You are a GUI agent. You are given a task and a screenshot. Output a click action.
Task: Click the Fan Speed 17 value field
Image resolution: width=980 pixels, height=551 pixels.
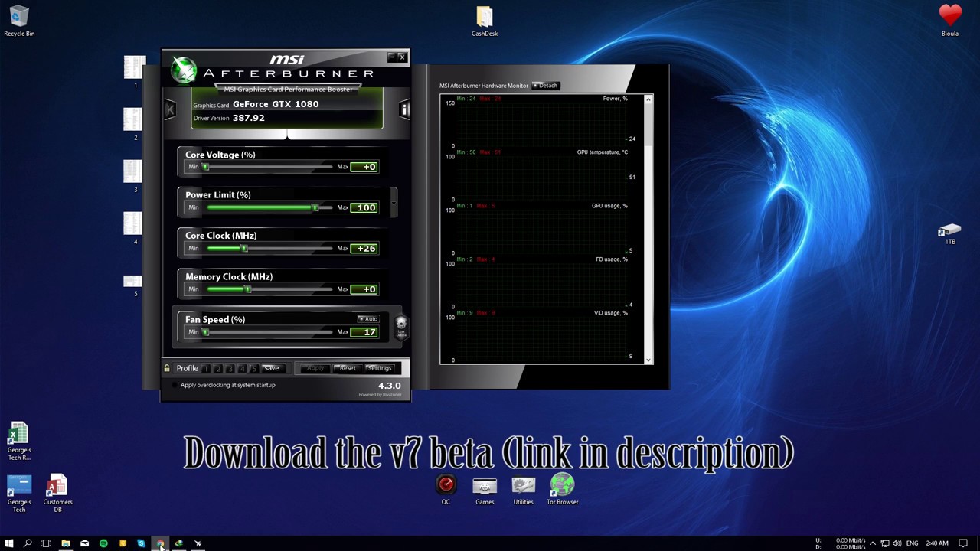[364, 332]
